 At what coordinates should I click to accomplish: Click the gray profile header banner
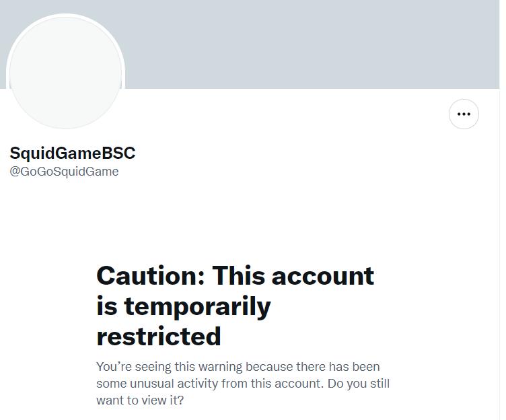(310, 44)
